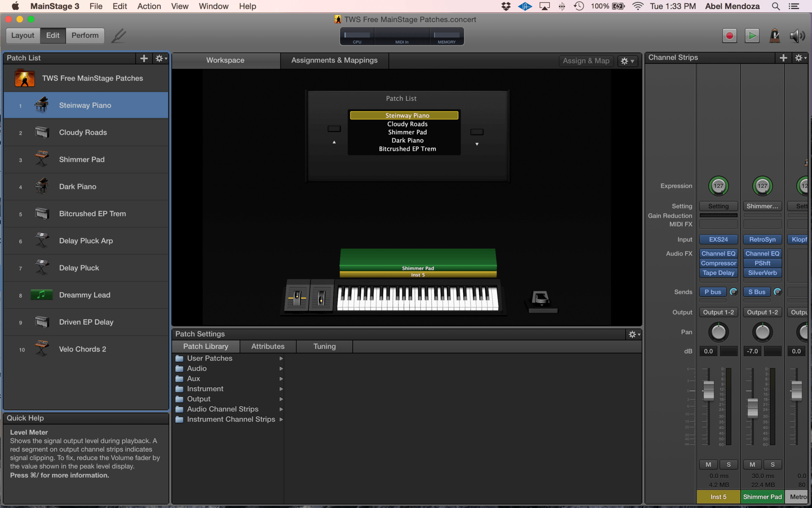
Task: Open the tuner icon in the toolbar
Action: [x=118, y=36]
